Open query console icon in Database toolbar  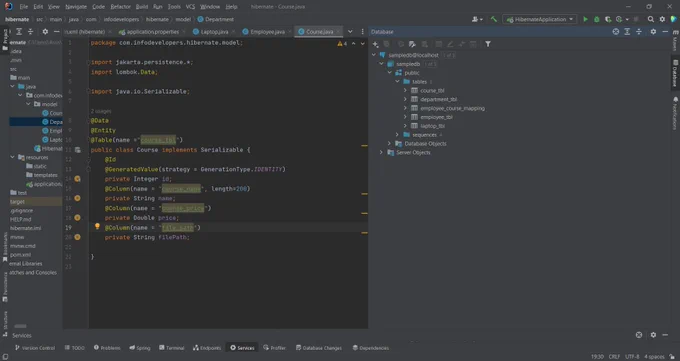coord(412,44)
